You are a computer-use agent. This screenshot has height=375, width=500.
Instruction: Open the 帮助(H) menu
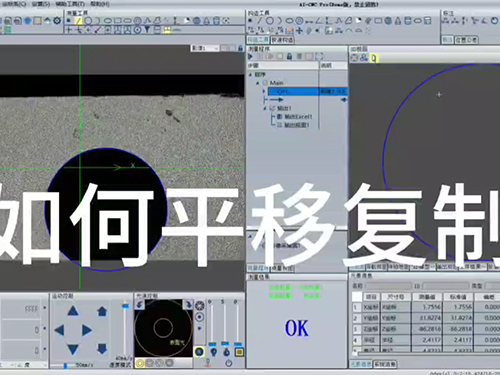100,4
